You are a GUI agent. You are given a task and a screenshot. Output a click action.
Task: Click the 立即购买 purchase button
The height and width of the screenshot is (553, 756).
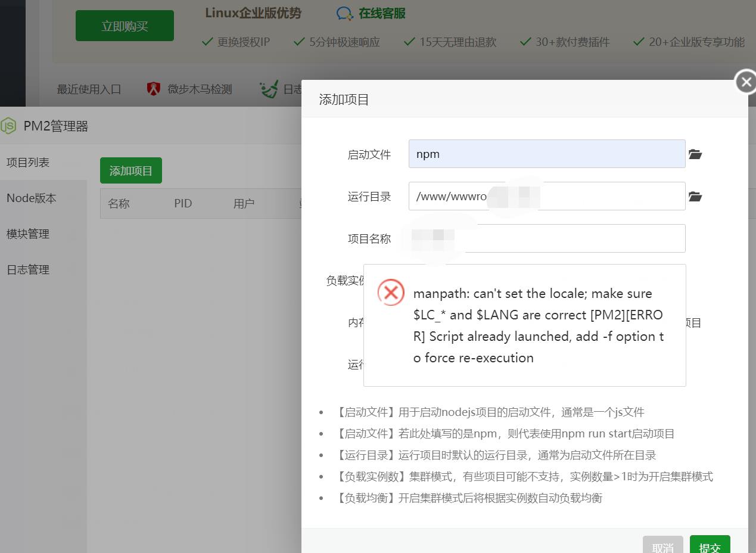pyautogui.click(x=124, y=26)
